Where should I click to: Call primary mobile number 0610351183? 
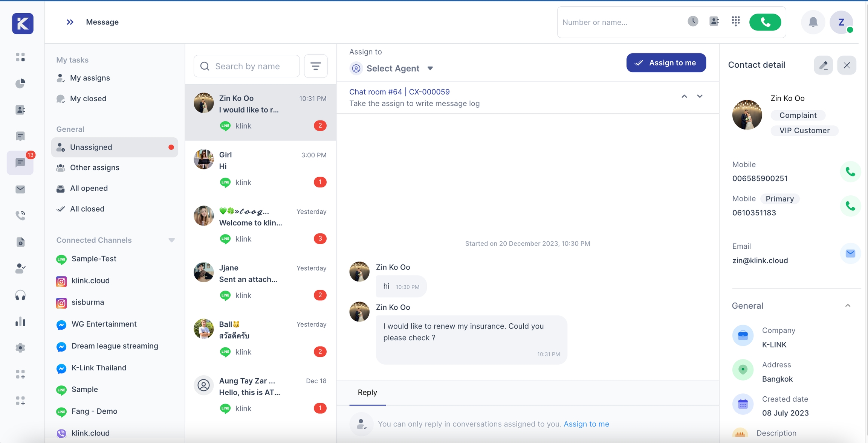point(850,206)
